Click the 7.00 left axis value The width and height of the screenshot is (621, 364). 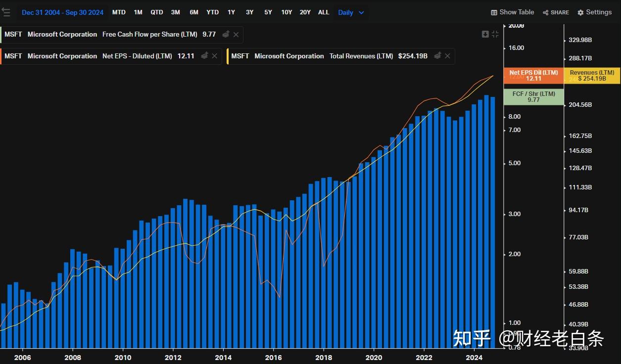[x=515, y=130]
